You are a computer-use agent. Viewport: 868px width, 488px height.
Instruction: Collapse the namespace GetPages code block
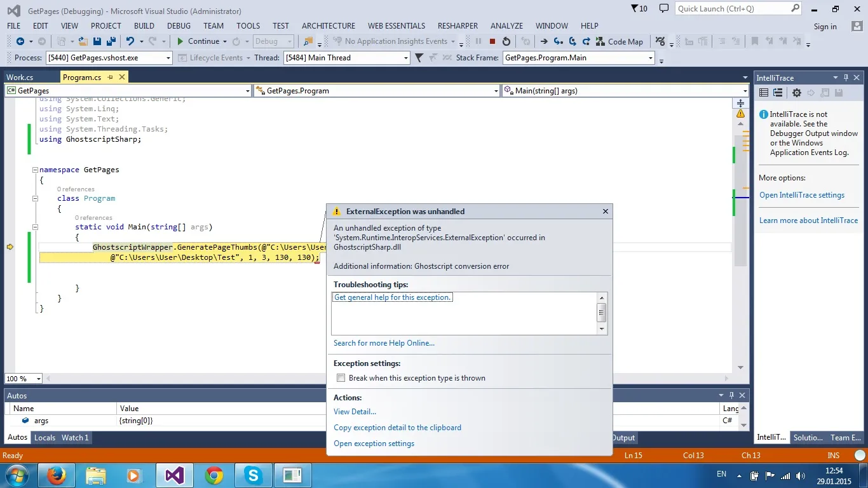(35, 170)
